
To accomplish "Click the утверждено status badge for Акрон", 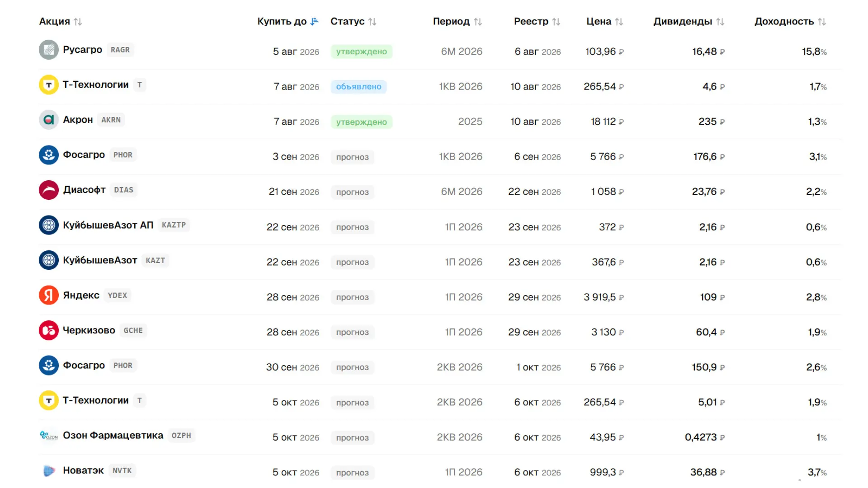I will tap(362, 122).
